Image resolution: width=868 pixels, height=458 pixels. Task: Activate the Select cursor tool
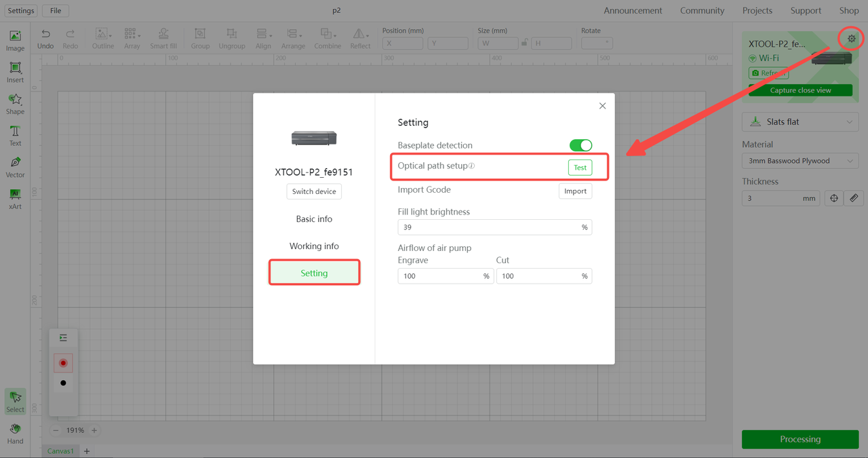pos(15,402)
